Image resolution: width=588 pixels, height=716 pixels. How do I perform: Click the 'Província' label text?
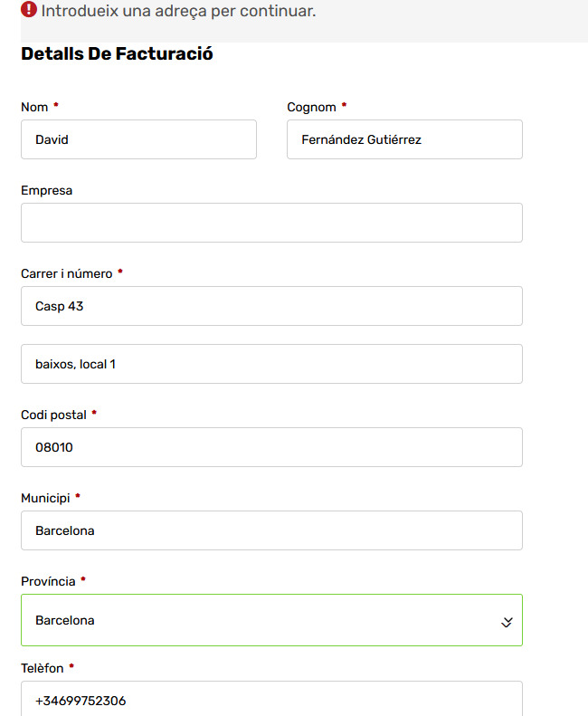pyautogui.click(x=48, y=581)
